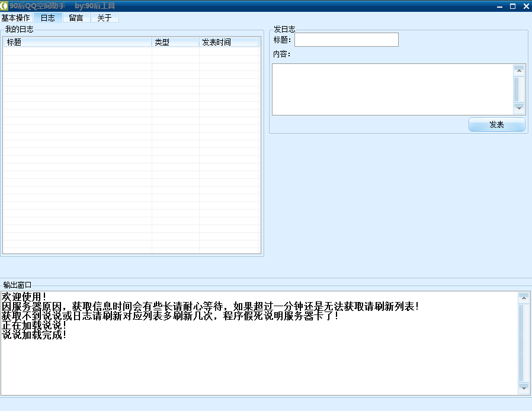Sort the log list by 标题 column
The width and height of the screenshot is (532, 411).
78,43
